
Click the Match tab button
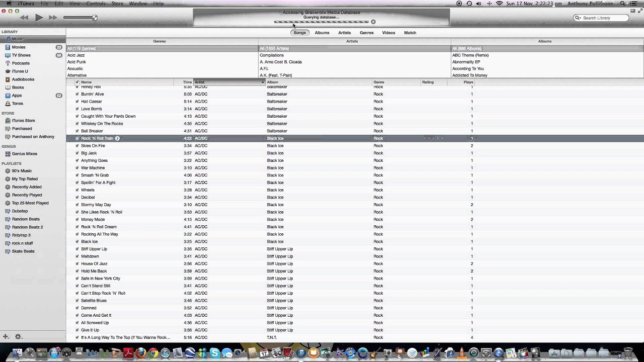click(410, 33)
